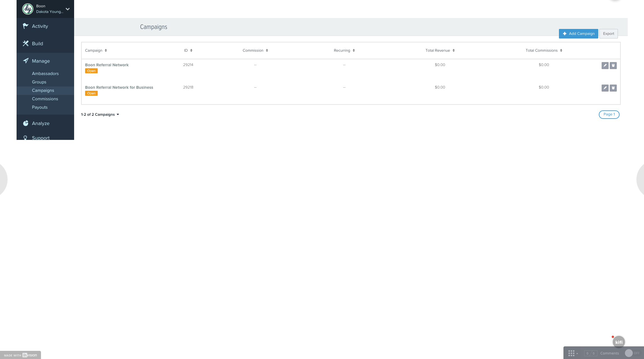Sort table by Campaign column arrows

click(106, 51)
